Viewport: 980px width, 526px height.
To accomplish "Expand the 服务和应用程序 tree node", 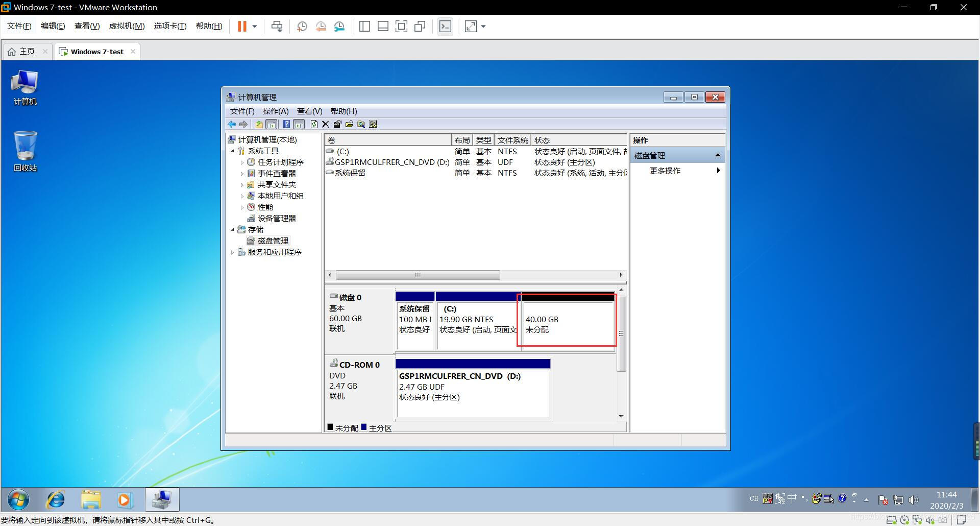I will pos(232,252).
